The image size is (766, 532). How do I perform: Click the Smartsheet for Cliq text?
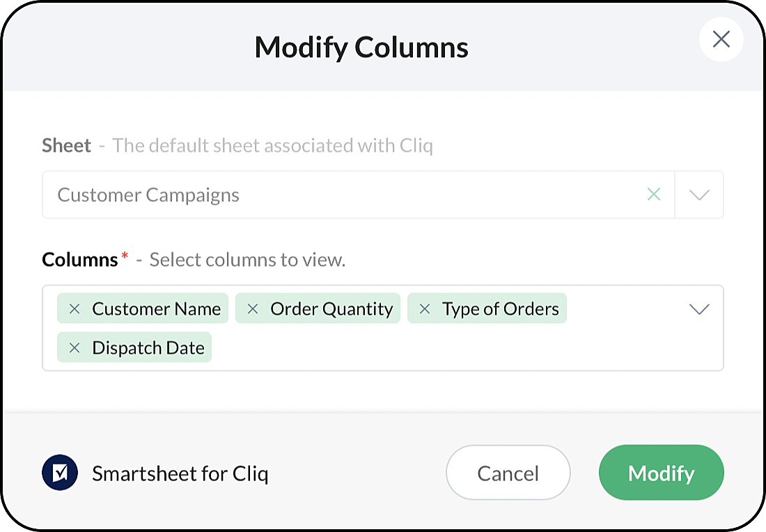click(x=180, y=474)
